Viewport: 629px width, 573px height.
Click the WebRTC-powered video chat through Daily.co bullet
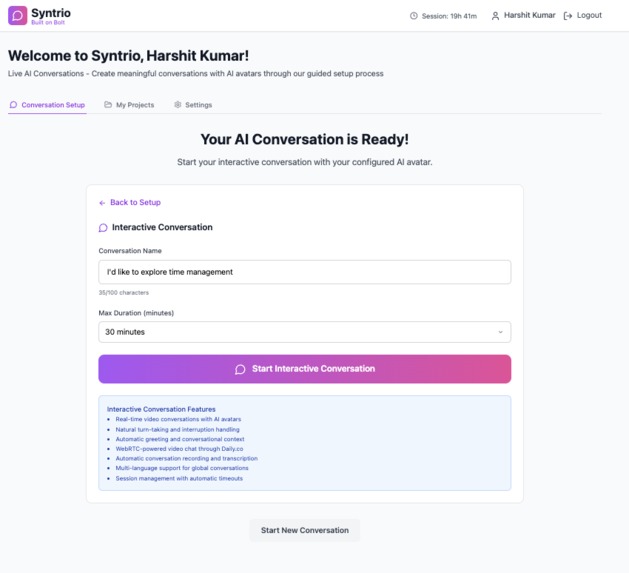pyautogui.click(x=179, y=449)
